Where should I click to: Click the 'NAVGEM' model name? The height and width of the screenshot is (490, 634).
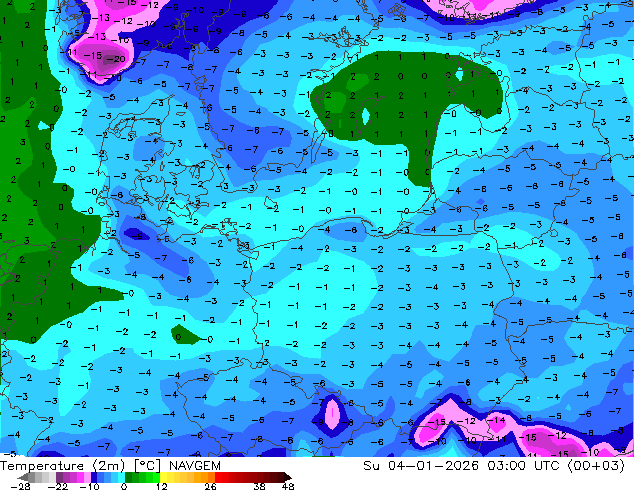click(194, 466)
